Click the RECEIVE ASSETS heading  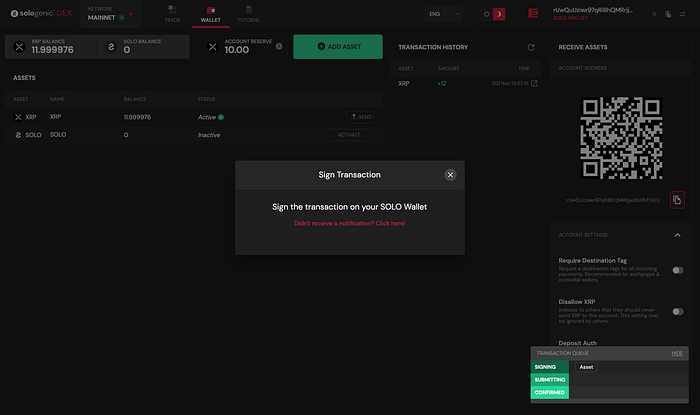(x=583, y=47)
